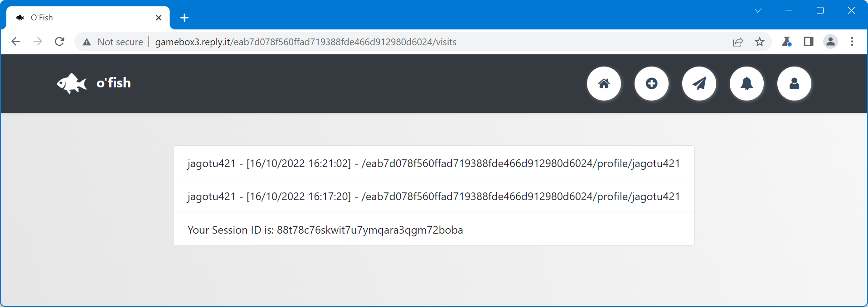Share this page via the share icon
The width and height of the screenshot is (868, 307).
point(738,42)
